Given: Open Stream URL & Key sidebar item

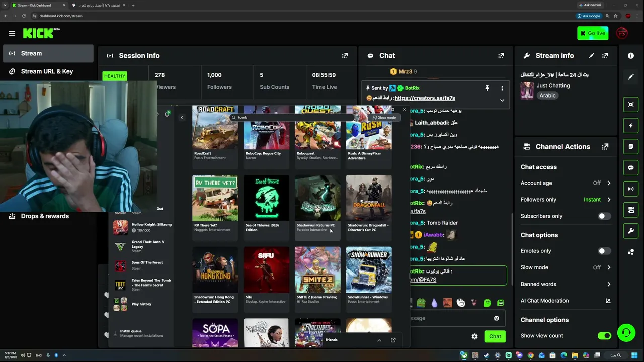Looking at the screenshot, I should click(48, 71).
